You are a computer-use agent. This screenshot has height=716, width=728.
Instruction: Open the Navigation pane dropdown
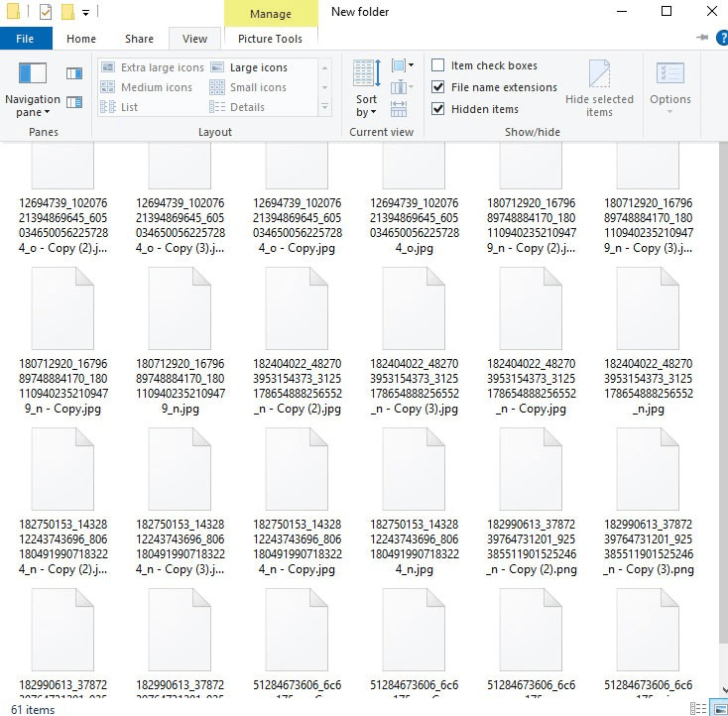coord(33,90)
